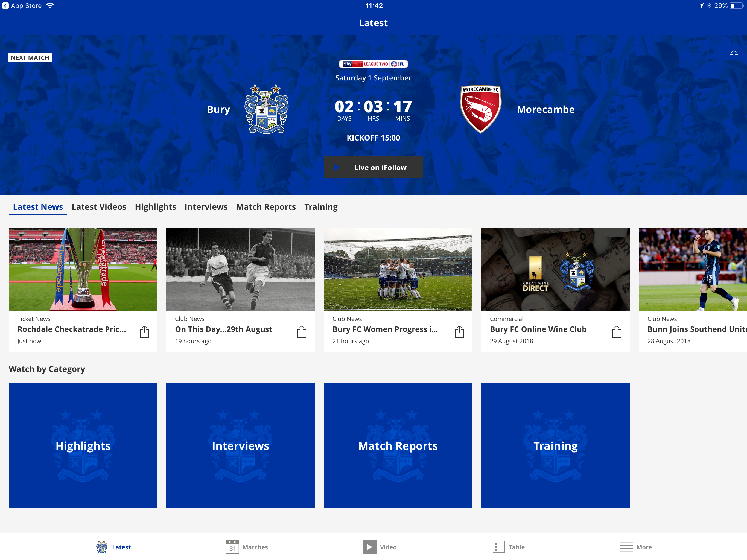Viewport: 747px width, 560px height.
Task: Tap the Live on iFollow button
Action: pos(373,167)
